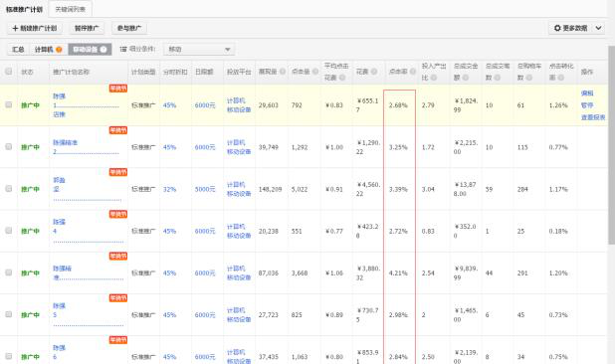This screenshot has width=615, height=364.
Task: Open help icon beside 总成交金额 header
Action: point(466,78)
